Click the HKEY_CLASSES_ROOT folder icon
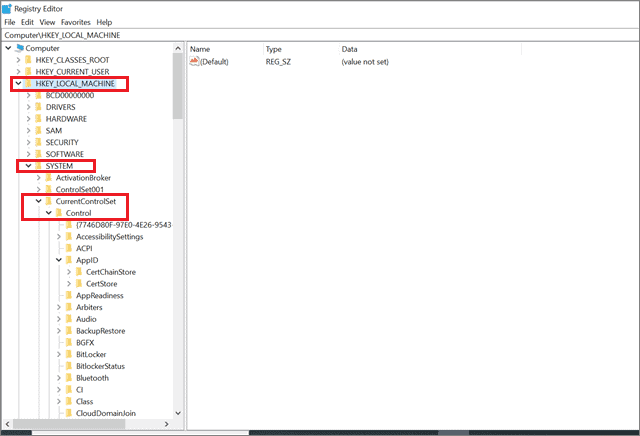Viewport: 640px width, 436px height. coord(28,60)
